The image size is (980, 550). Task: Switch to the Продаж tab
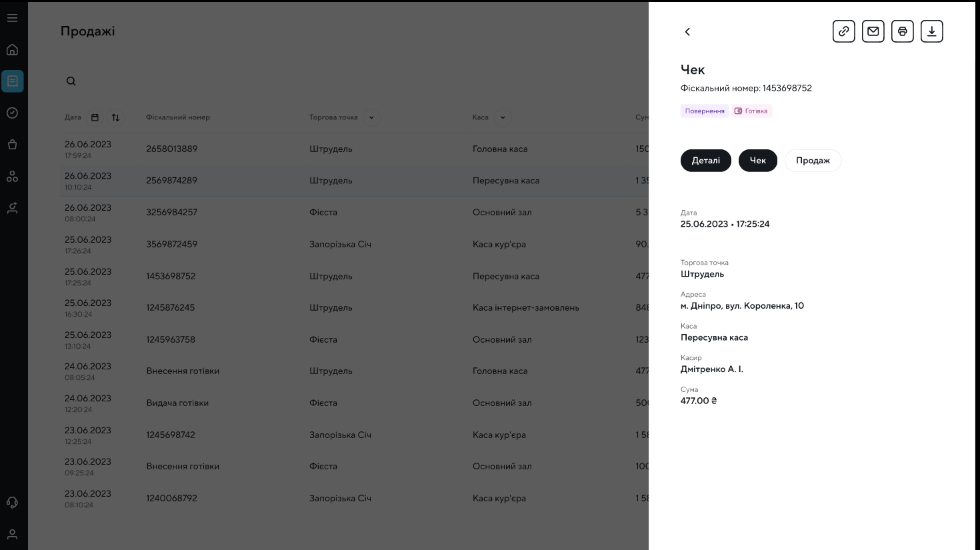[813, 161]
